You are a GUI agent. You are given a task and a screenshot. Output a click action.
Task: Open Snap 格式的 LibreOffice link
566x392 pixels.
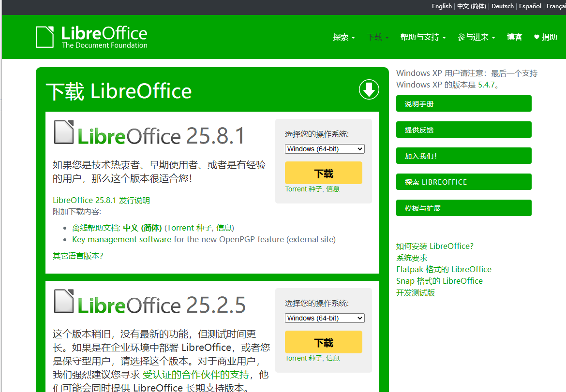(x=439, y=281)
